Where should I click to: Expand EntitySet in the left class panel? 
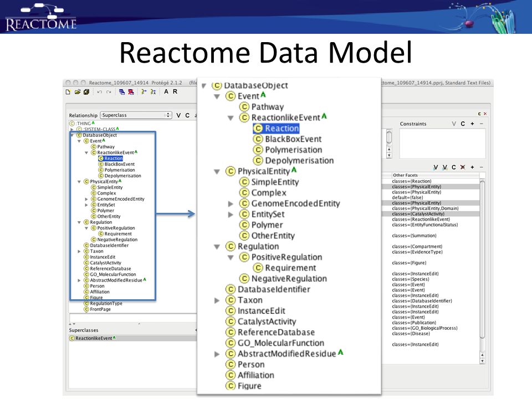point(86,205)
